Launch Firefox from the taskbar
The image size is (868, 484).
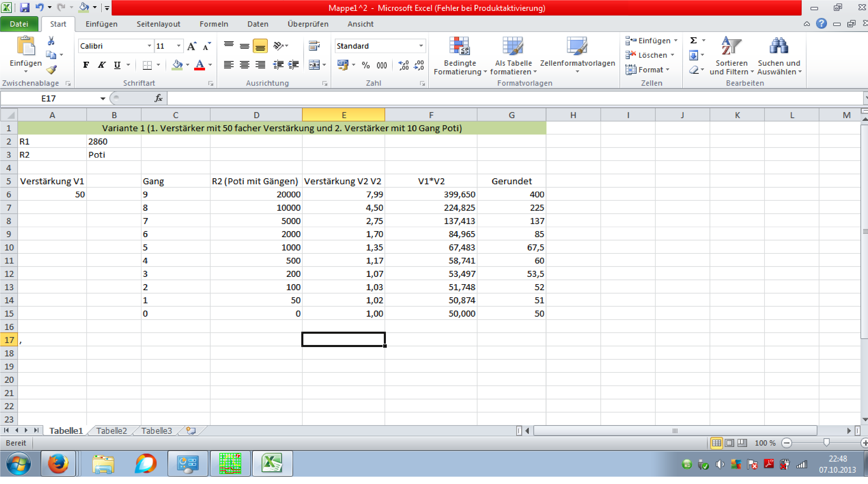pos(58,464)
